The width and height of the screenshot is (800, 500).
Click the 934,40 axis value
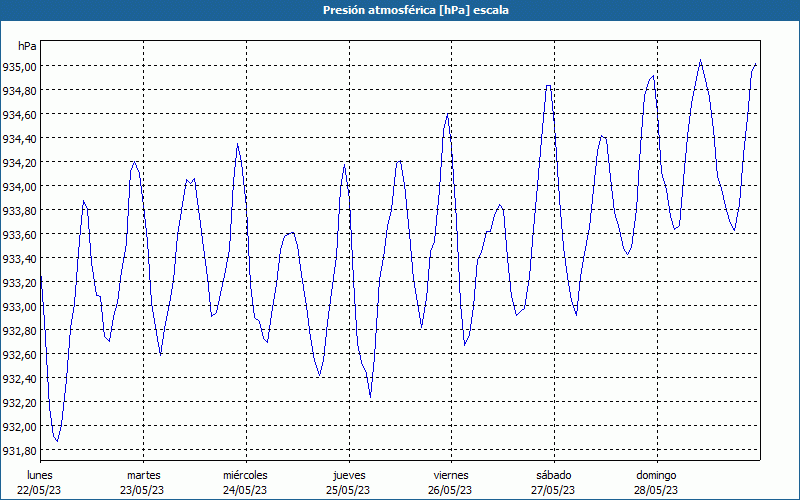coord(19,138)
